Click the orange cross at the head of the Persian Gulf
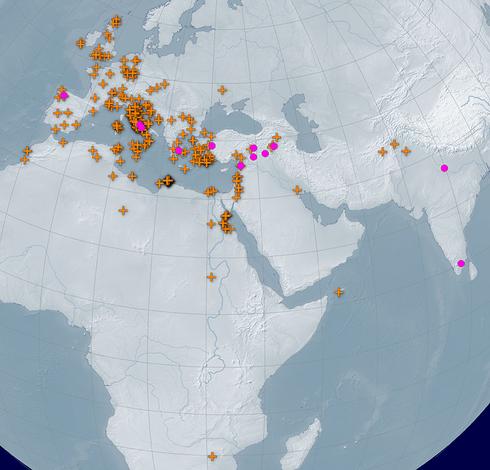 click(297, 190)
